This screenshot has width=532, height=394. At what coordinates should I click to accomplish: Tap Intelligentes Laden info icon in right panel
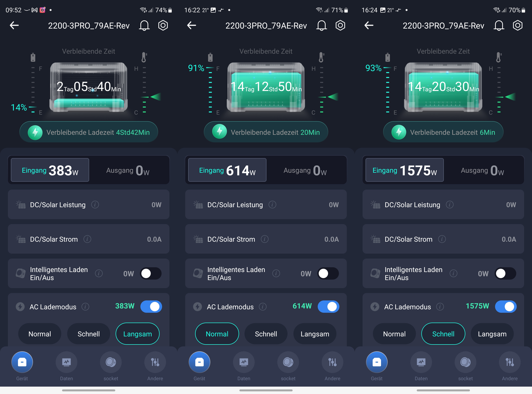[x=453, y=273]
